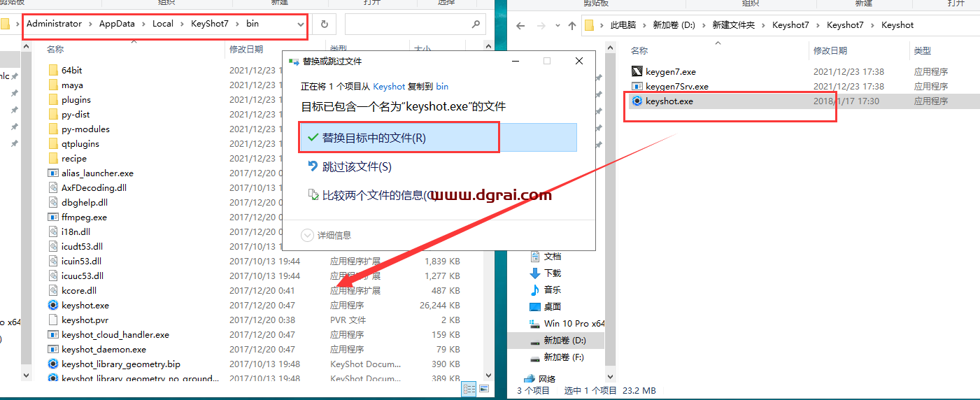The width and height of the screenshot is (980, 400).
Task: Select kcore.dll file icon
Action: (53, 290)
